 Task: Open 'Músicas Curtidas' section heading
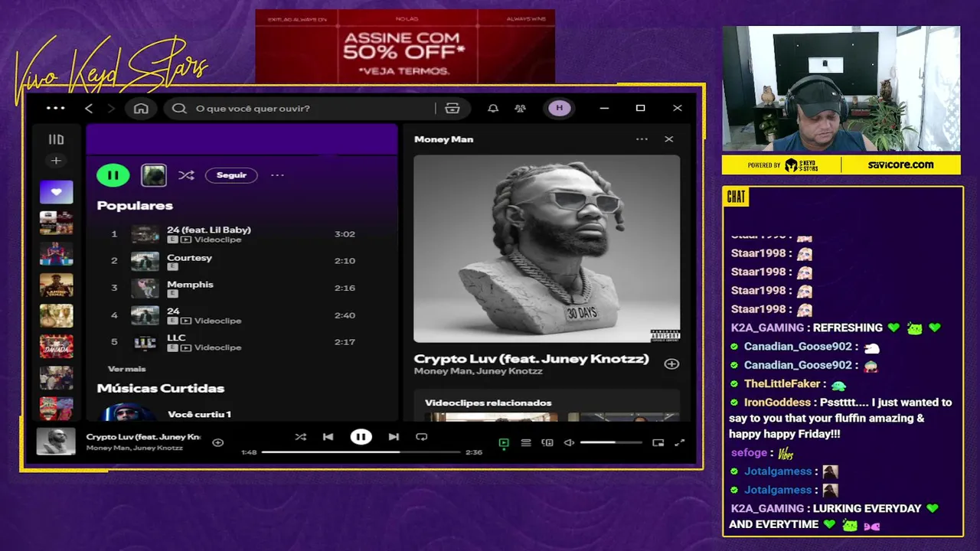click(x=160, y=388)
